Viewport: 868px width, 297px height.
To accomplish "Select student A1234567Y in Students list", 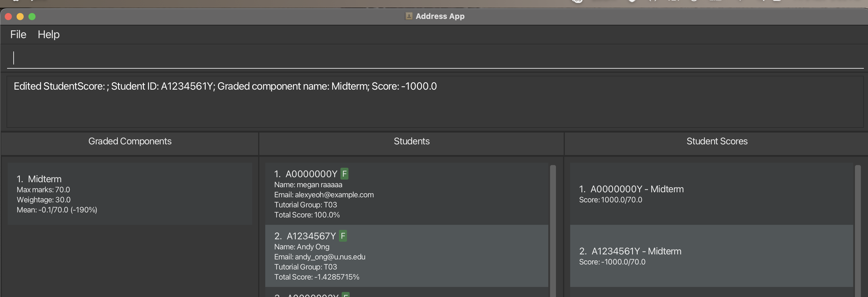I will (407, 256).
